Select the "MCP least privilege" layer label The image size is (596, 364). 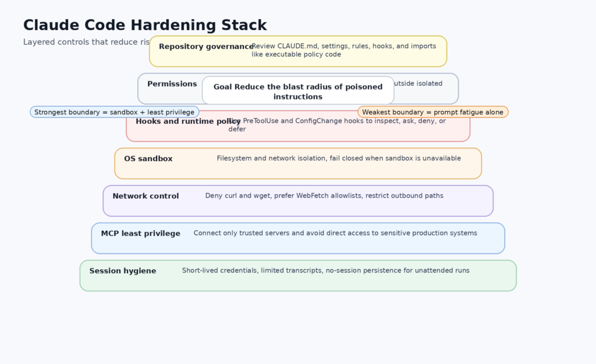140,234
